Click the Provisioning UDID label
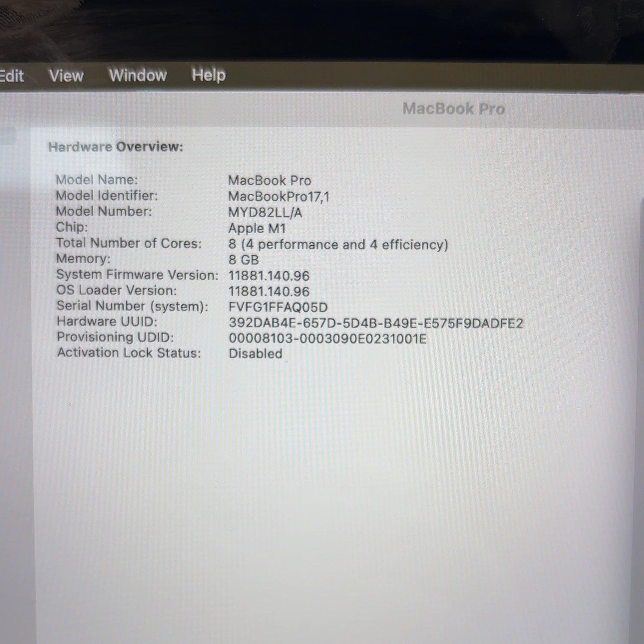This screenshot has width=644, height=644. point(115,337)
